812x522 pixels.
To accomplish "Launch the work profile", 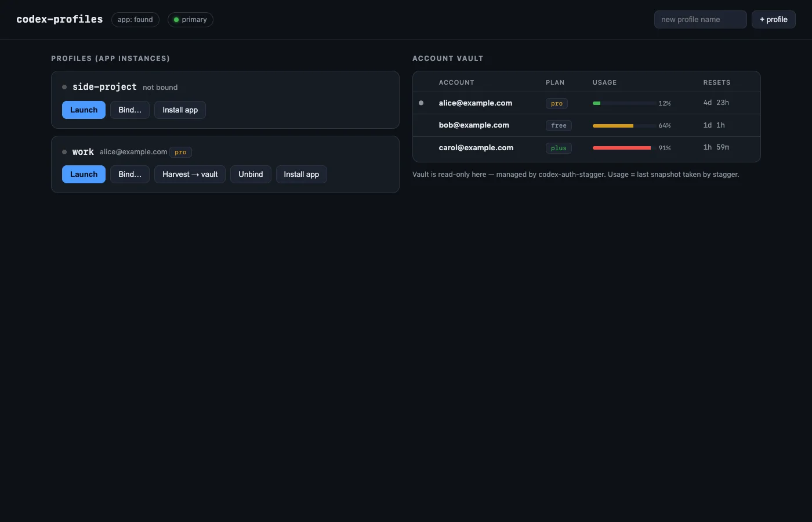I will point(84,174).
